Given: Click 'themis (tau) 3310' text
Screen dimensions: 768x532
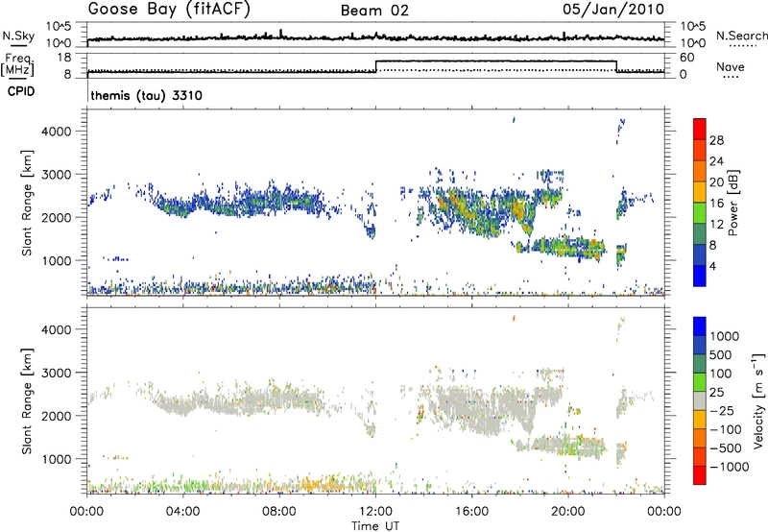Looking at the screenshot, I should click(147, 95).
